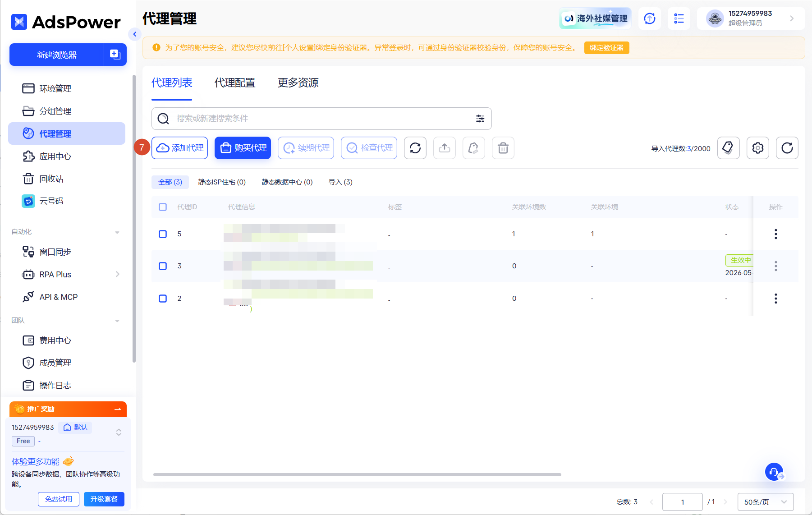812x515 pixels.
Task: Open the 50条/页 page size dropdown
Action: 766,502
